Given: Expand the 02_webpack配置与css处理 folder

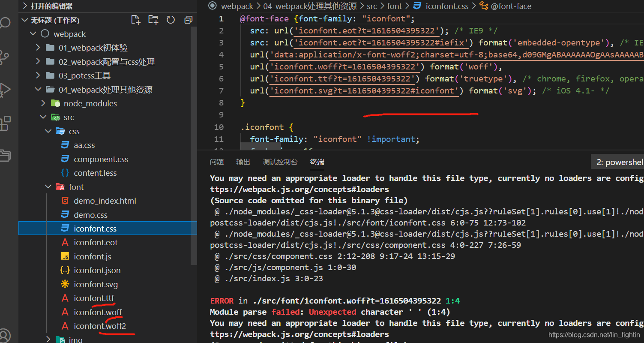Looking at the screenshot, I should tap(38, 62).
